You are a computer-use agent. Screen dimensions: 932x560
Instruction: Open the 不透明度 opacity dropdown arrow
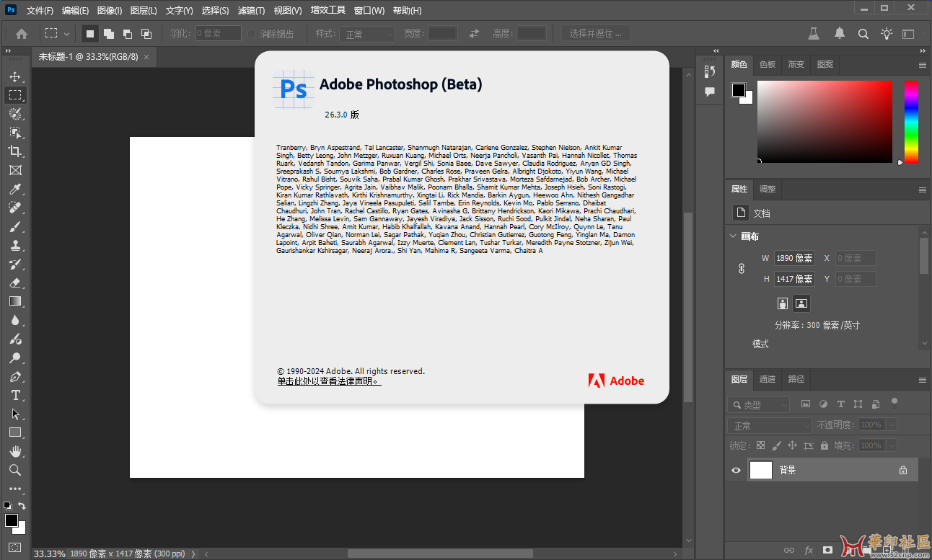point(892,425)
